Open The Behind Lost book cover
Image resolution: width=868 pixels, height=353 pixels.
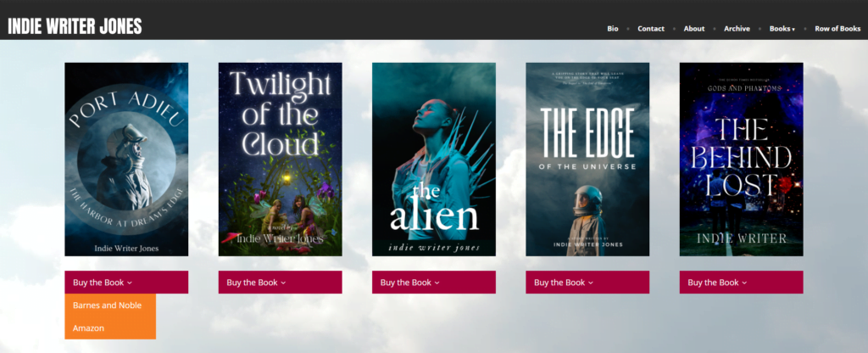741,159
